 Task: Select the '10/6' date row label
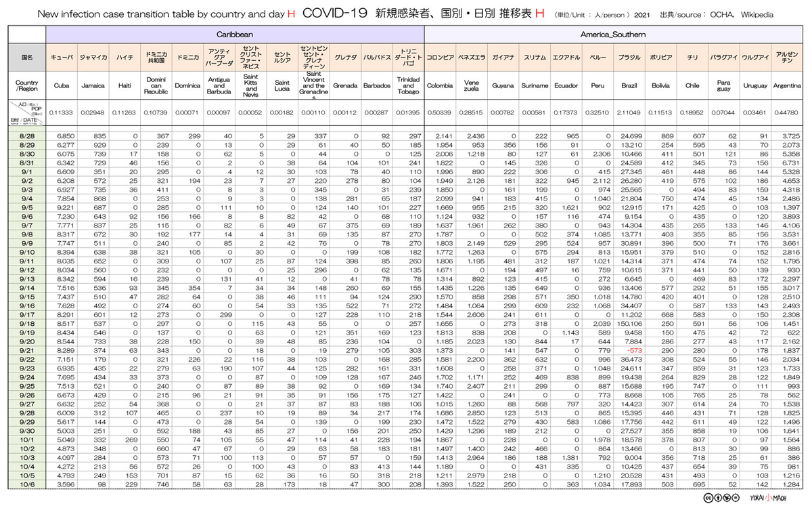click(x=27, y=483)
